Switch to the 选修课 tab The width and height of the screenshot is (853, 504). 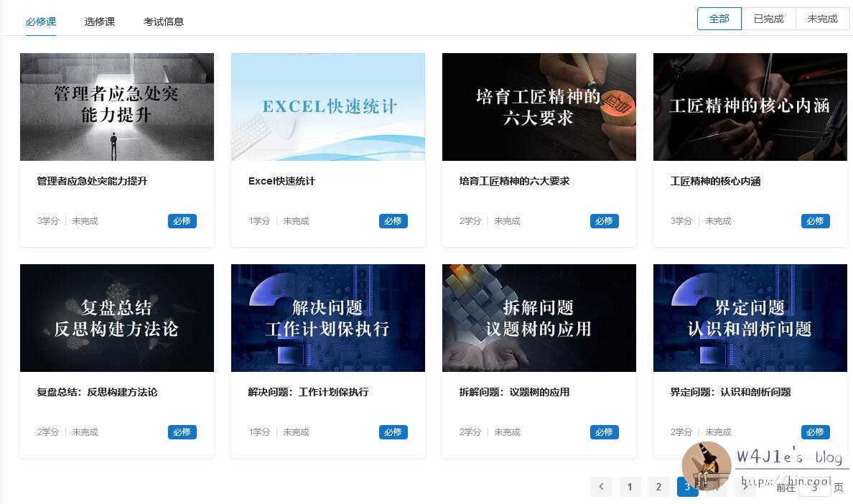99,22
